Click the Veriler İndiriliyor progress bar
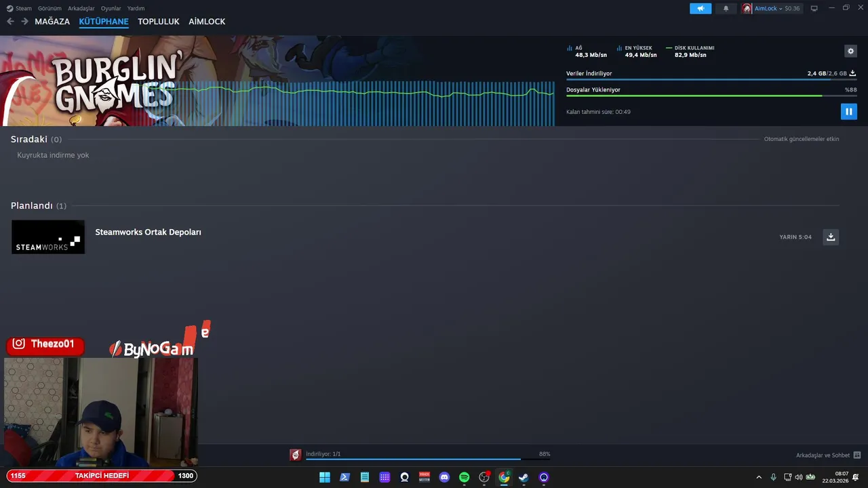Viewport: 868px width, 488px height. pyautogui.click(x=711, y=79)
